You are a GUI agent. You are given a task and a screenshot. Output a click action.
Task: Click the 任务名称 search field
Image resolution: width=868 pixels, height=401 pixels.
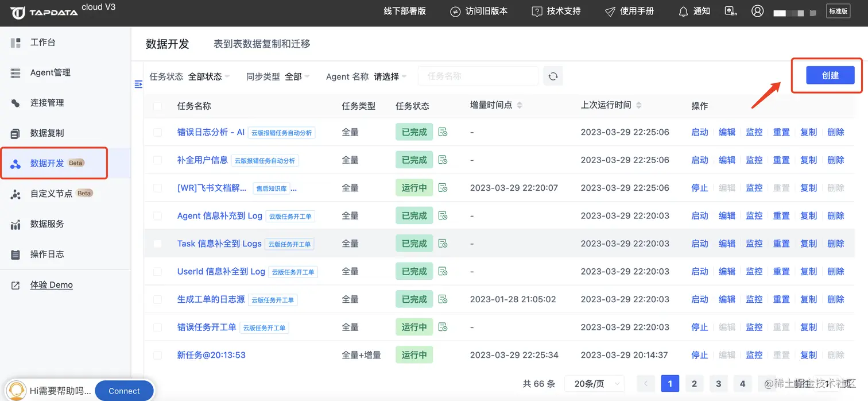(478, 76)
